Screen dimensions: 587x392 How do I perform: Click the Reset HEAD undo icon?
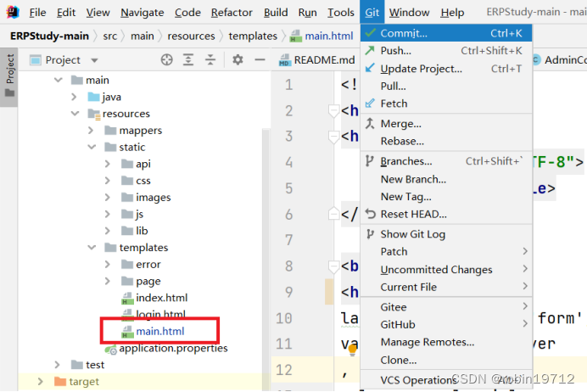pos(370,214)
